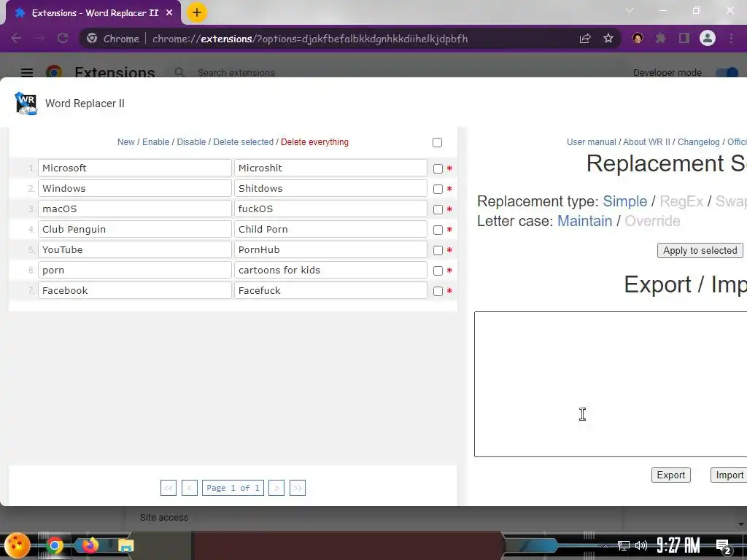
Task: Select RegEx replacement type
Action: (681, 201)
